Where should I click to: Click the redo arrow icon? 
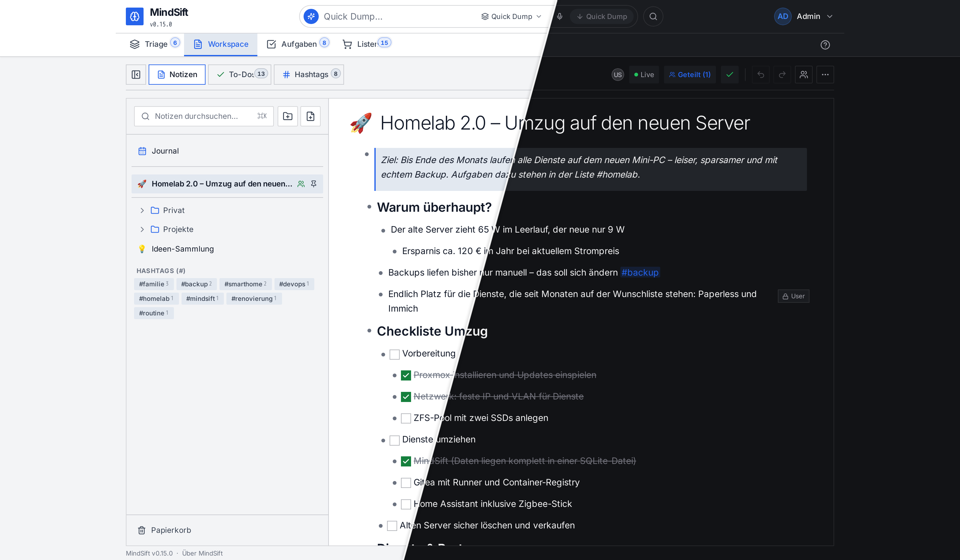click(782, 75)
